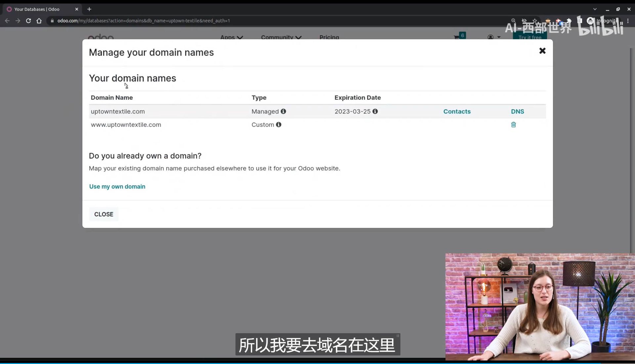Screen dimensions: 635x364
Task: Close the domain names dialog with X
Action: pos(542,51)
